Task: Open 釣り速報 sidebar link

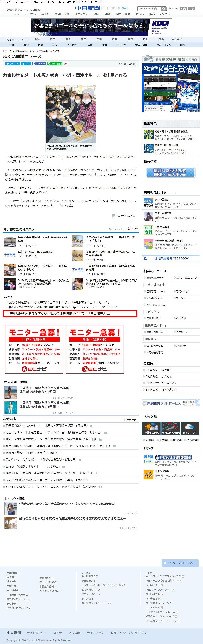Action: coord(181,319)
